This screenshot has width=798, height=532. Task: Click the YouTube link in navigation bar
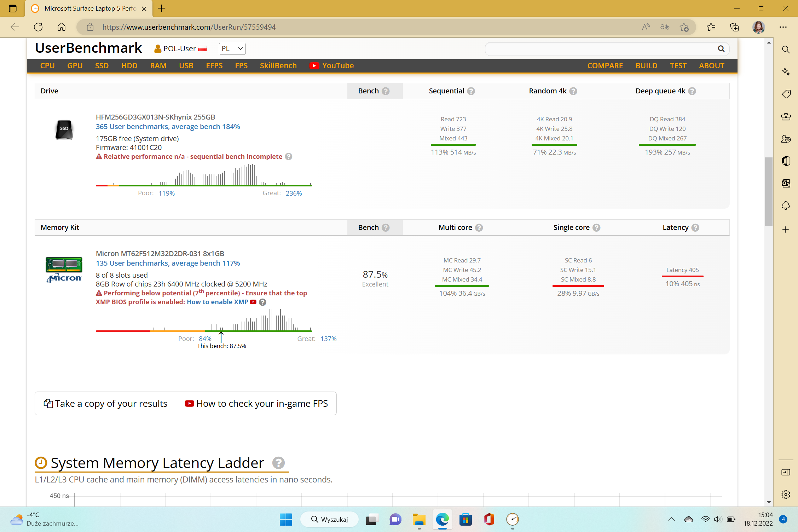point(332,66)
